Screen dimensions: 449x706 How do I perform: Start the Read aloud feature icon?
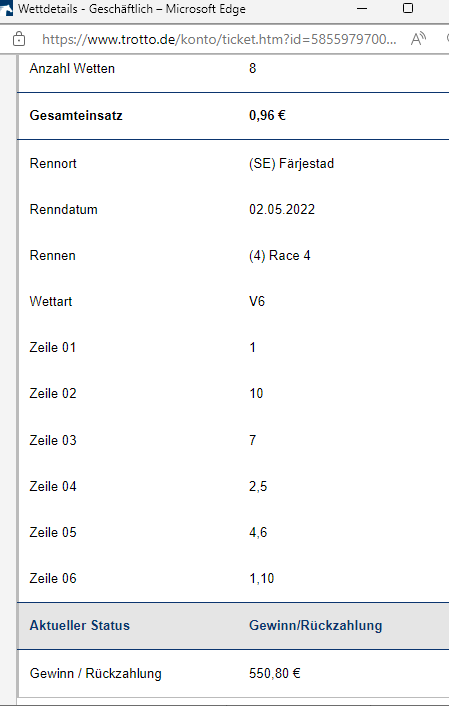tap(418, 39)
